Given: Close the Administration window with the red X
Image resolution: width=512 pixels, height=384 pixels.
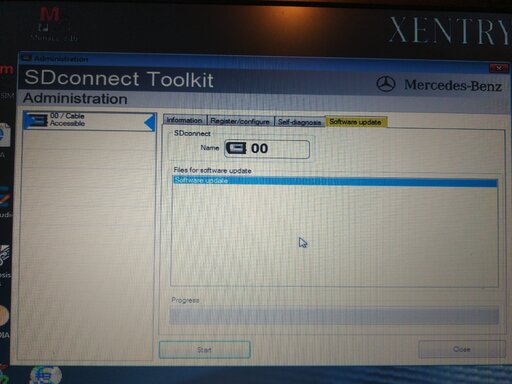Looking at the screenshot, I should [499, 68].
